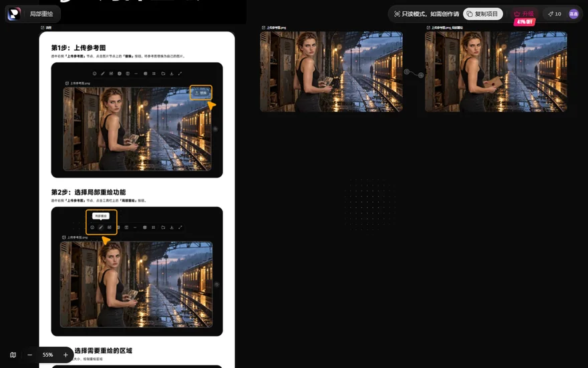This screenshot has height=368, width=588.
Task: Click the 只读模式，如需创作请 notice text
Action: click(x=430, y=14)
